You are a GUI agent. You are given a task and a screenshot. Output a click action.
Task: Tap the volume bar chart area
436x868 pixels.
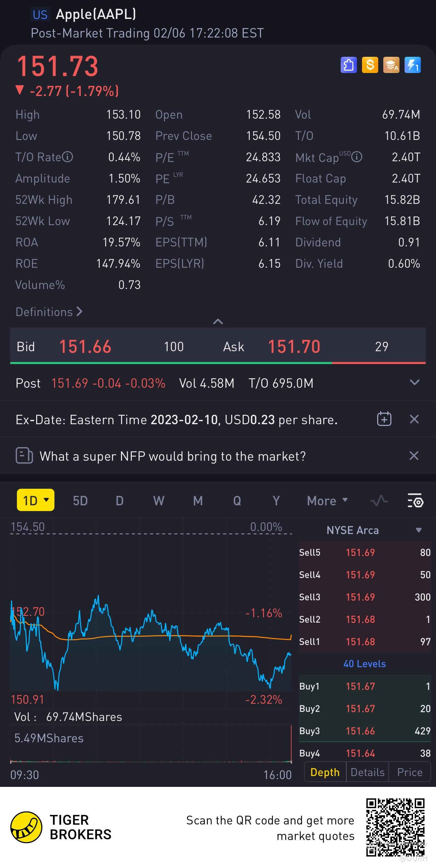[x=151, y=744]
